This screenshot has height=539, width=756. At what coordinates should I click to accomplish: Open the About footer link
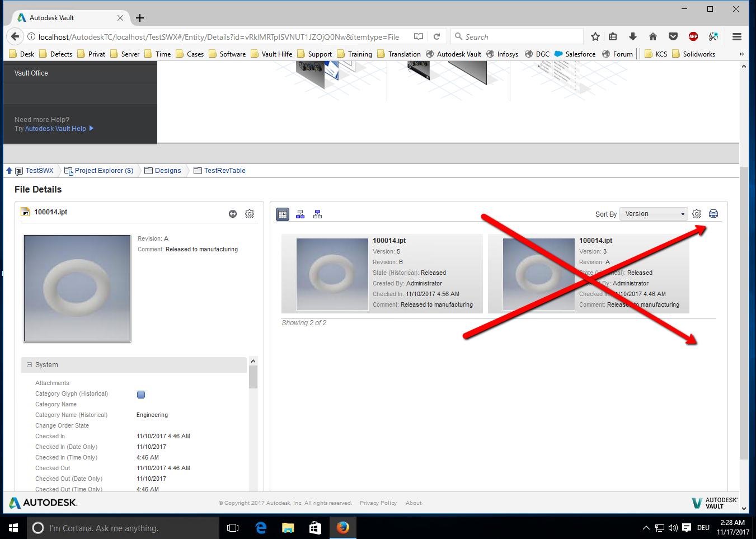tap(414, 503)
